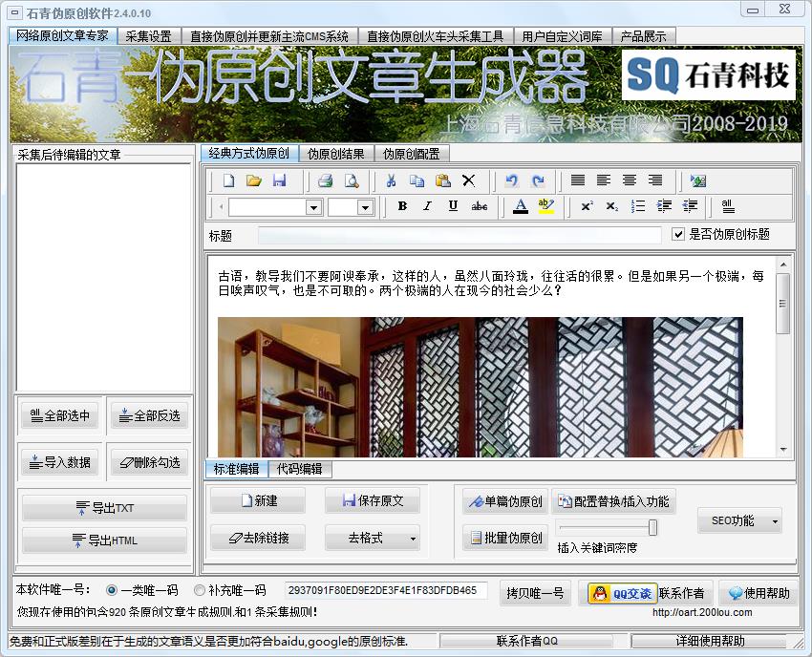Select the 一类唯一码 radio button
Screen dimensions: 812x657
click(112, 591)
